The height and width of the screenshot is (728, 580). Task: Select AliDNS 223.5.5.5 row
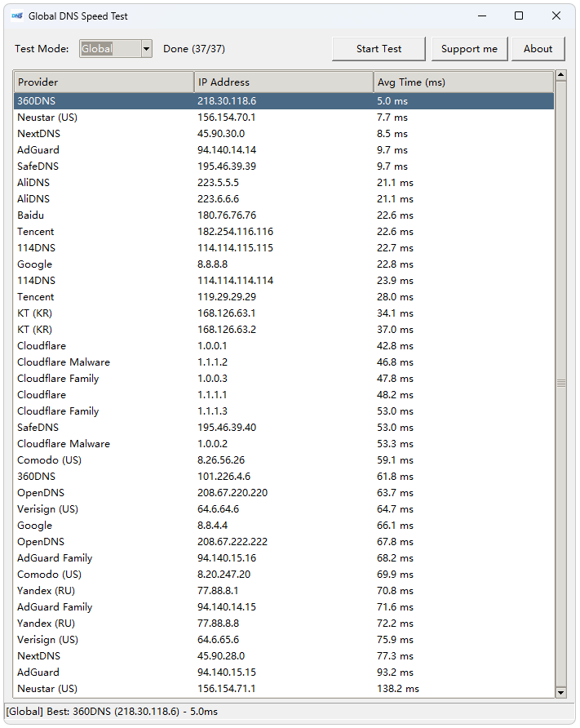coord(284,183)
